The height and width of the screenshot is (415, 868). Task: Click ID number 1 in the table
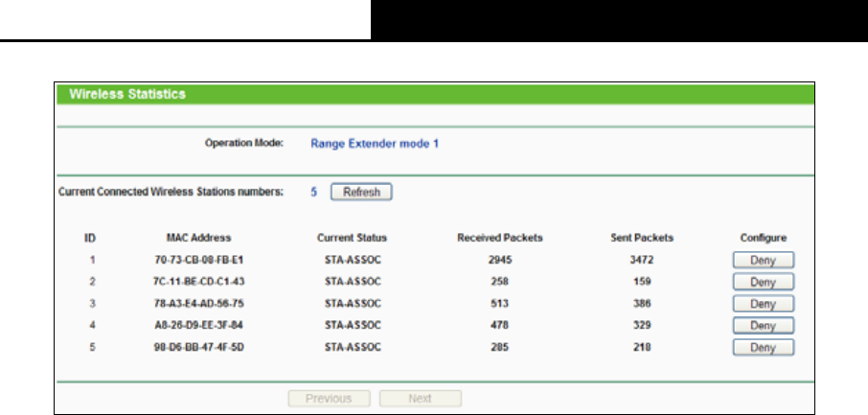(x=92, y=260)
